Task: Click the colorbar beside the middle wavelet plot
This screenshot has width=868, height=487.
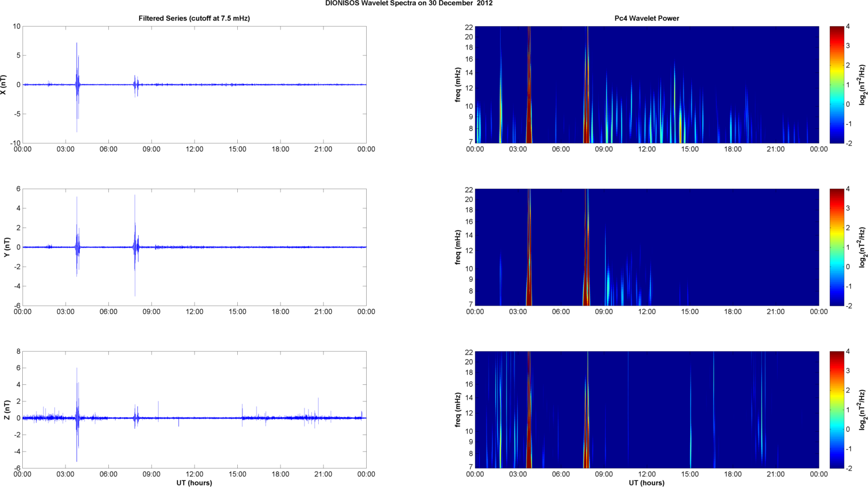Action: tap(836, 247)
